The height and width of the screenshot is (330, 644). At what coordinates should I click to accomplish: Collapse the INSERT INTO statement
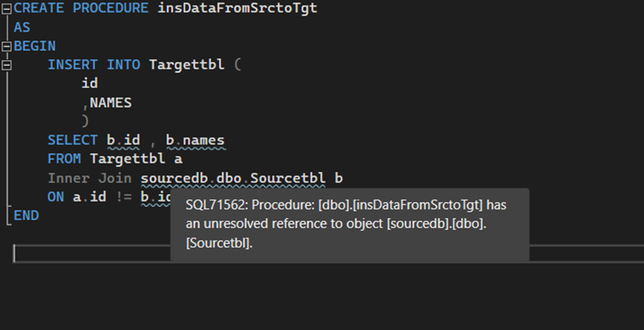coord(7,65)
